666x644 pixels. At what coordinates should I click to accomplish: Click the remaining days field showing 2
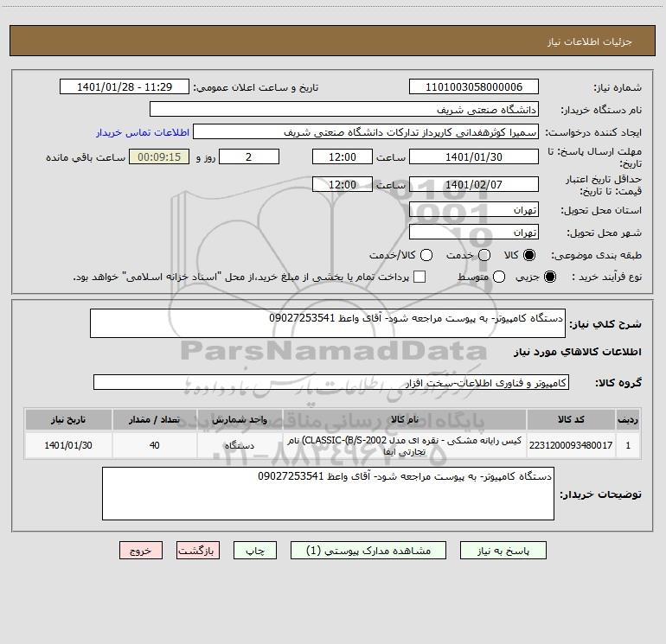(x=249, y=156)
